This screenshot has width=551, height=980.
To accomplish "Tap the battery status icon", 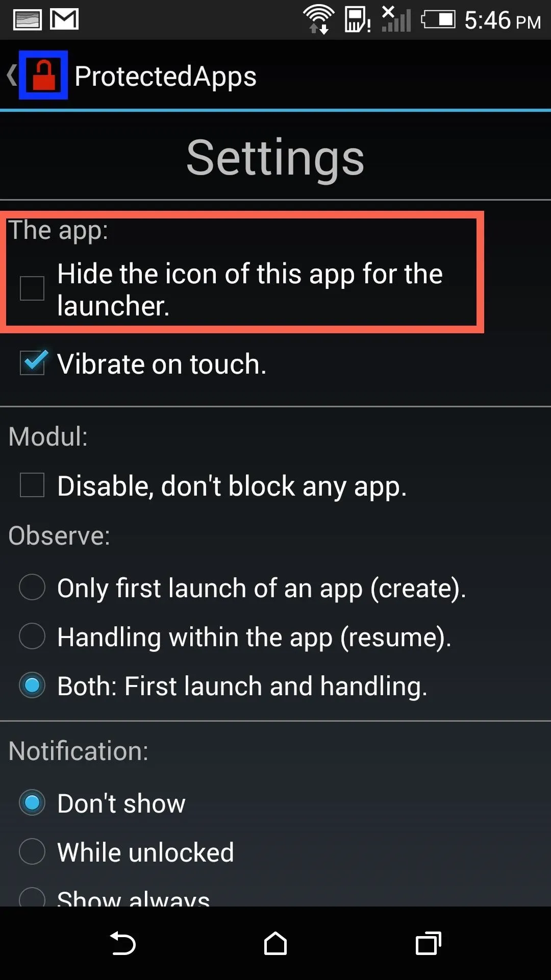I will pos(438,20).
